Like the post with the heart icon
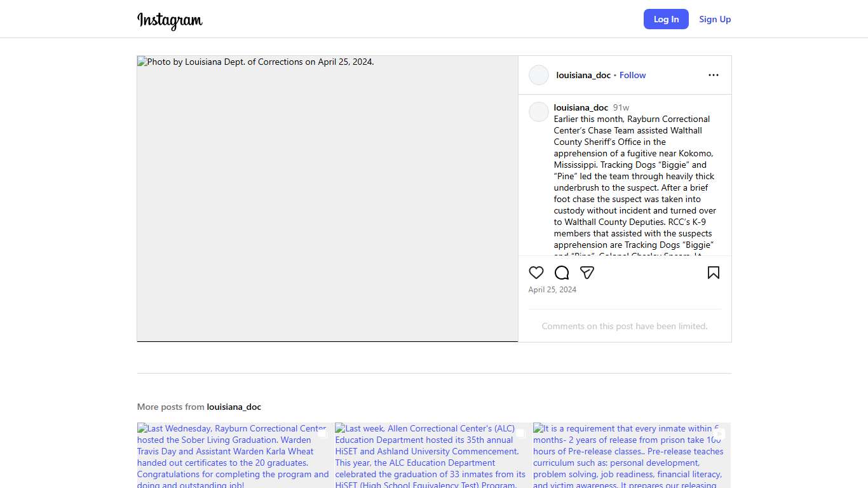Image resolution: width=868 pixels, height=488 pixels. point(536,273)
